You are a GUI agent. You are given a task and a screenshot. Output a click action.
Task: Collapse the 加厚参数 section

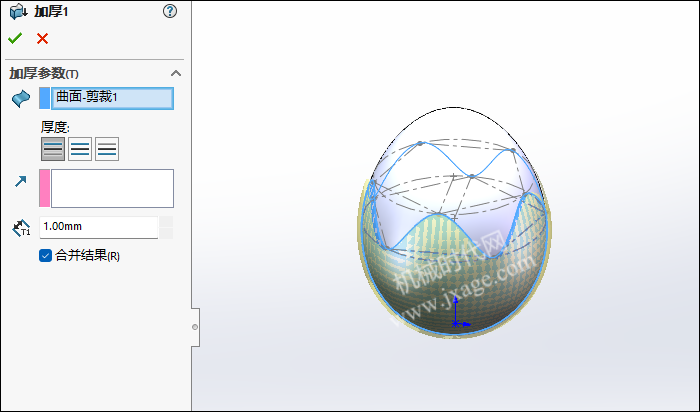pos(176,73)
